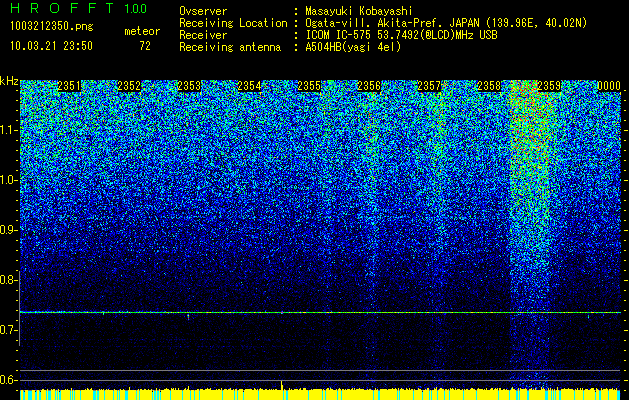This screenshot has height=400, width=629.
Task: Select the meteor count value 72
Action: [x=145, y=46]
